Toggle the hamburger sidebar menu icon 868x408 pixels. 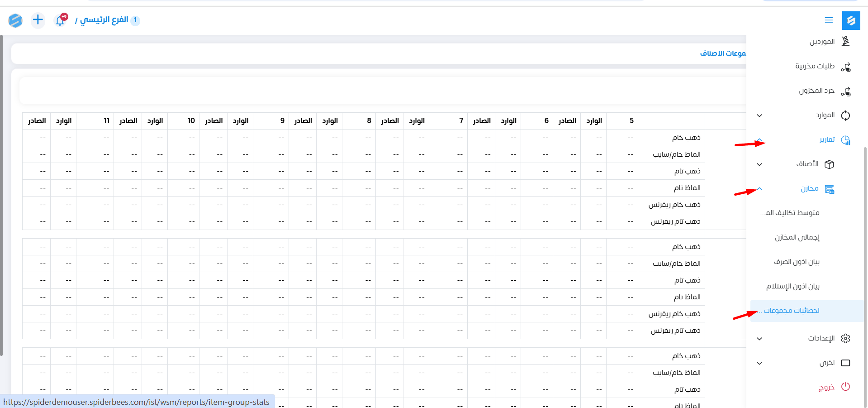[829, 20]
